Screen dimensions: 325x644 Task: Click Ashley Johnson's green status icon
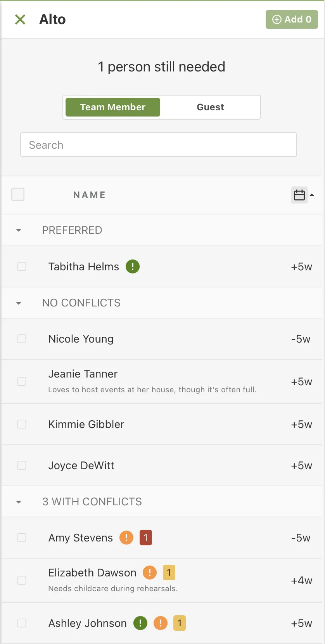140,623
